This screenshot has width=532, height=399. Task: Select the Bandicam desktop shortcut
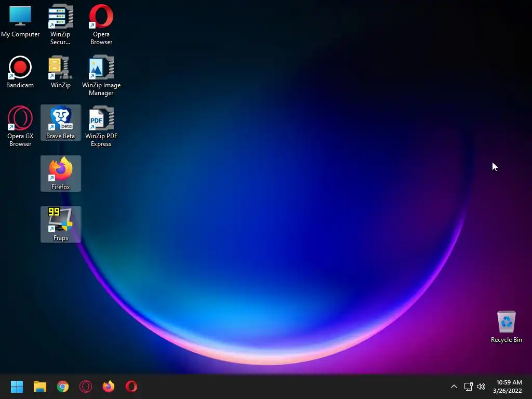tap(20, 72)
